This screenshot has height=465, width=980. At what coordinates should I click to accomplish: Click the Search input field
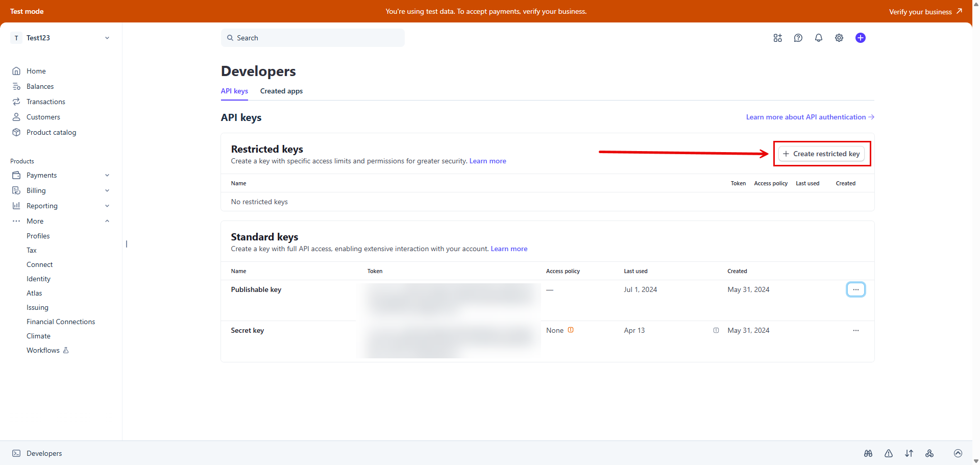pos(312,38)
